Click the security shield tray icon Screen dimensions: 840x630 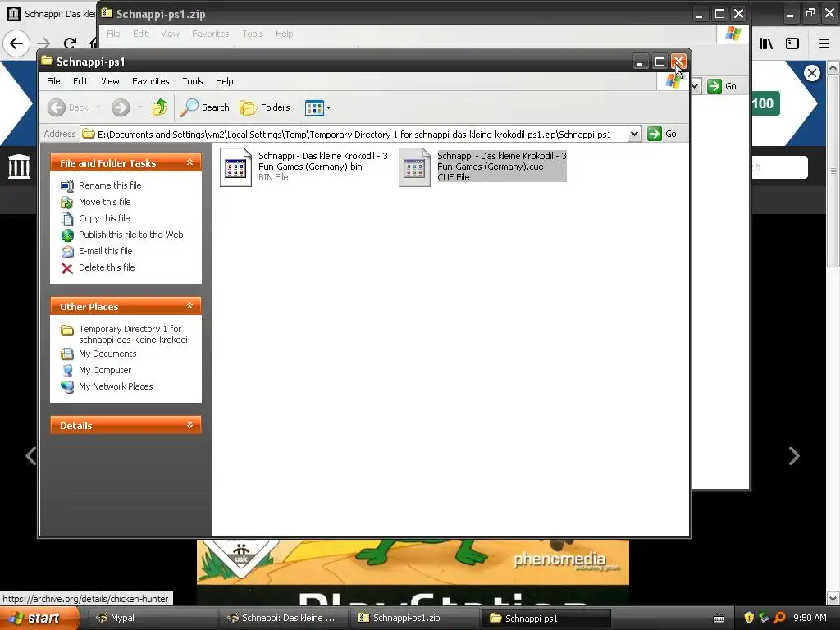[749, 618]
